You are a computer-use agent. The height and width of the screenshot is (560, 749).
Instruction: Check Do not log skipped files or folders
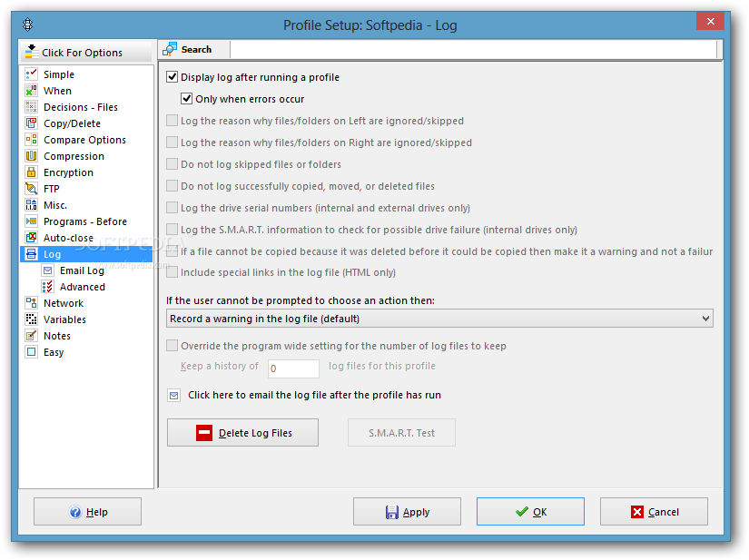pyautogui.click(x=172, y=163)
